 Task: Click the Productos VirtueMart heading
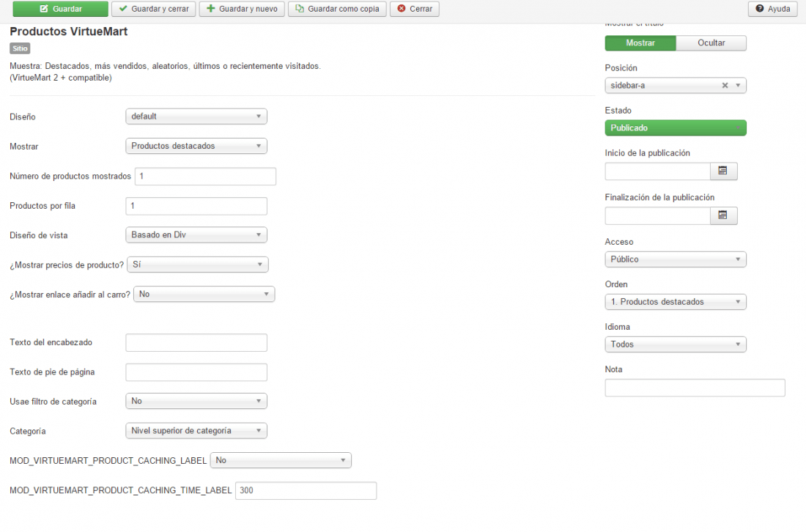[68, 32]
